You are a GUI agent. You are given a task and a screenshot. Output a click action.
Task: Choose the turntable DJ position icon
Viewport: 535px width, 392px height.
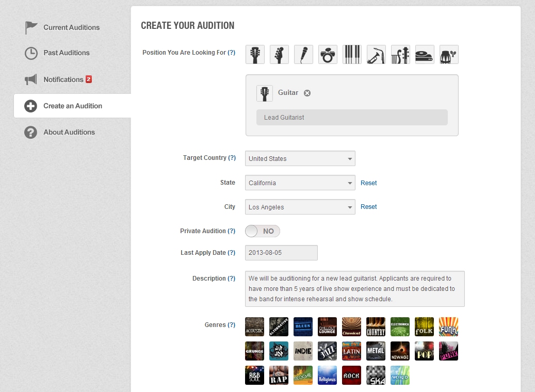[425, 54]
